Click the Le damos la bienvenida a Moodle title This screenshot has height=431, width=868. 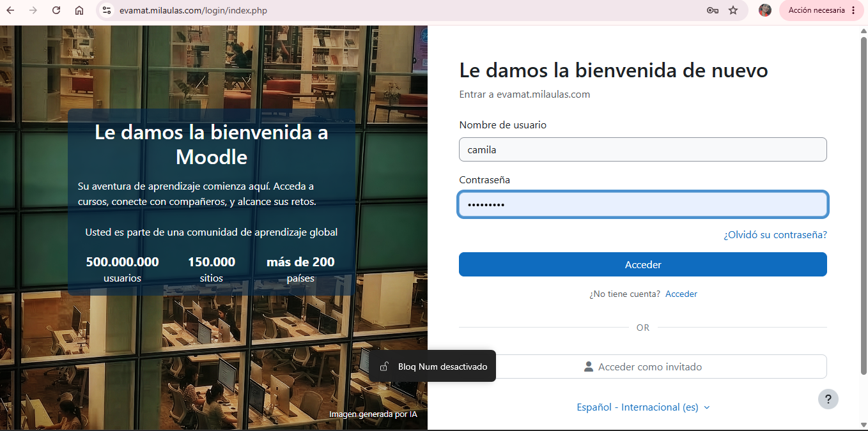[x=212, y=144]
